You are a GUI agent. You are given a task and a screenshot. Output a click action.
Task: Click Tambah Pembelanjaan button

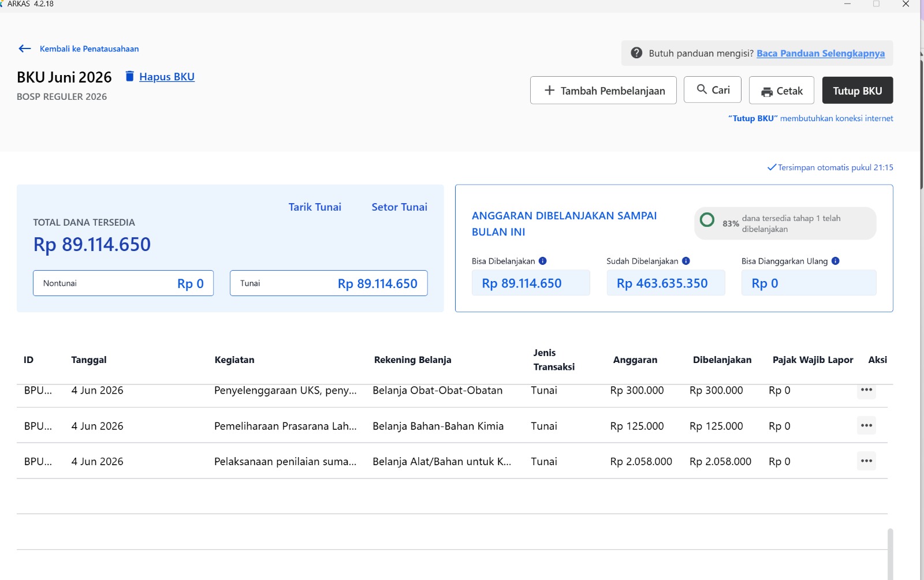pos(603,90)
